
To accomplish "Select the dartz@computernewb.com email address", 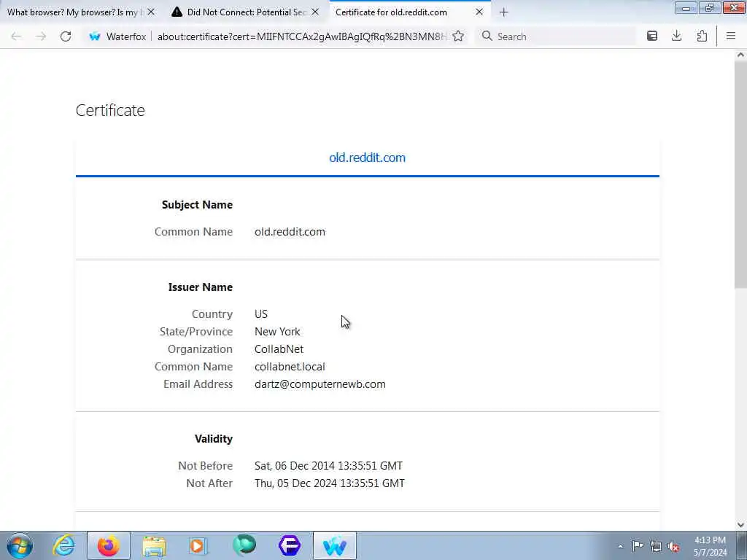I will click(x=320, y=384).
